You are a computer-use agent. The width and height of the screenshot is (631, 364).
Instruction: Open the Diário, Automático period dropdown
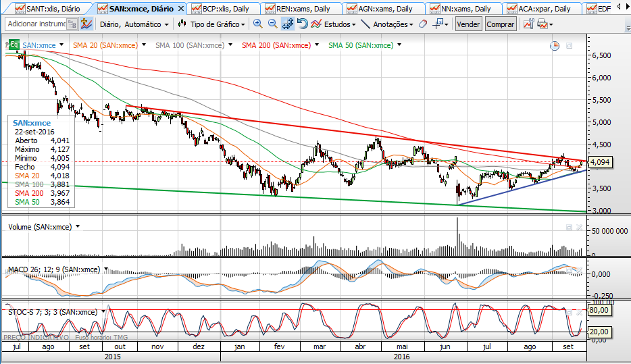pyautogui.click(x=134, y=24)
